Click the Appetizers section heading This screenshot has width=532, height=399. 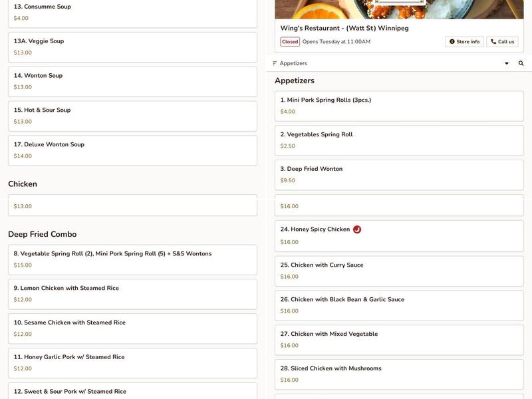pos(295,80)
